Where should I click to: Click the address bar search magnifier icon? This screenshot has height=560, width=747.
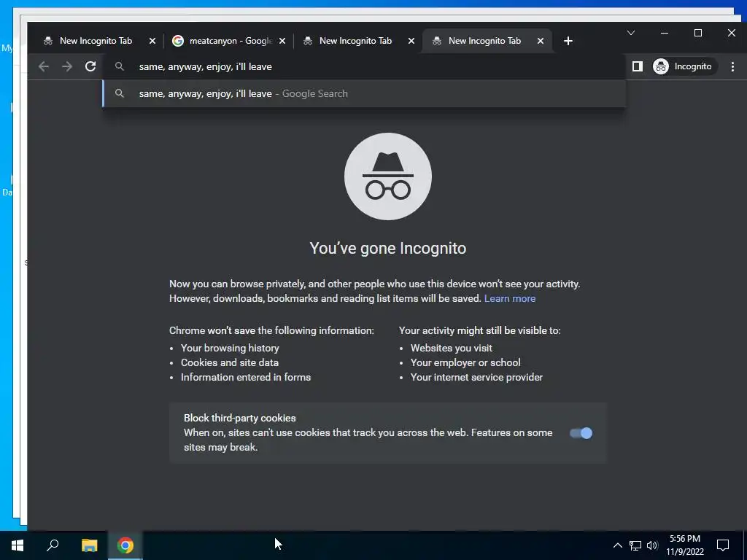point(120,66)
